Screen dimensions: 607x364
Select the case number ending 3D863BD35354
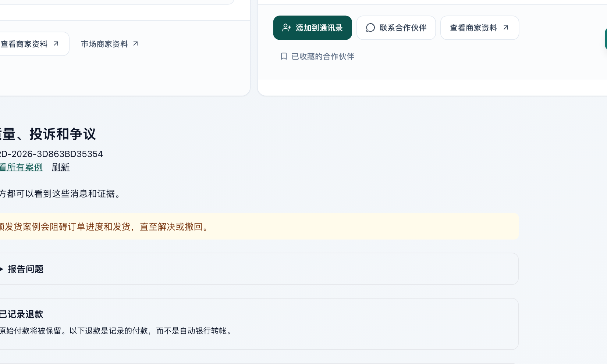pyautogui.click(x=52, y=154)
